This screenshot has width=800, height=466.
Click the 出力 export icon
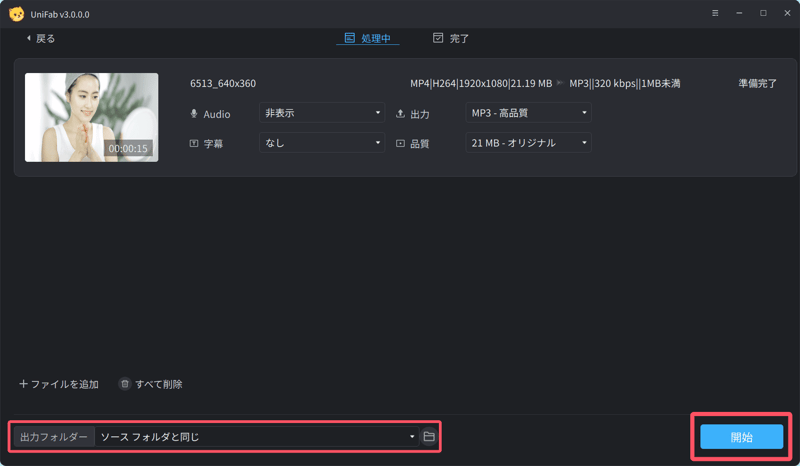pos(401,114)
